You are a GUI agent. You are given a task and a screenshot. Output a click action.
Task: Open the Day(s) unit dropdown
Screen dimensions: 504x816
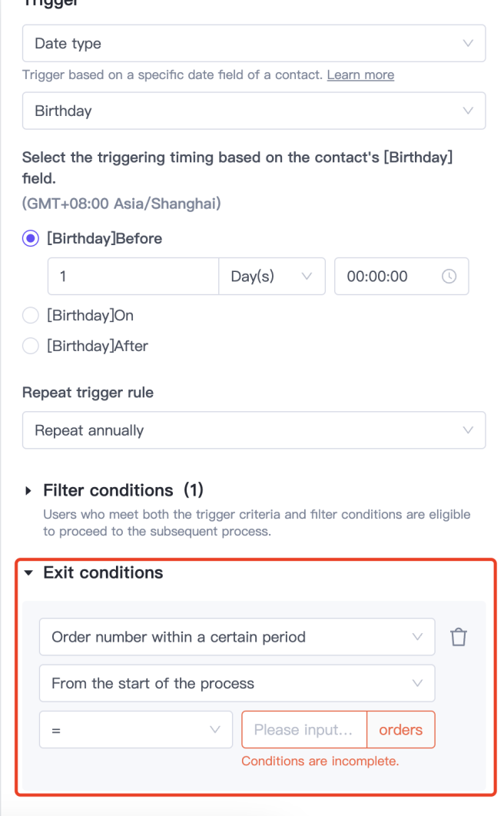click(272, 277)
